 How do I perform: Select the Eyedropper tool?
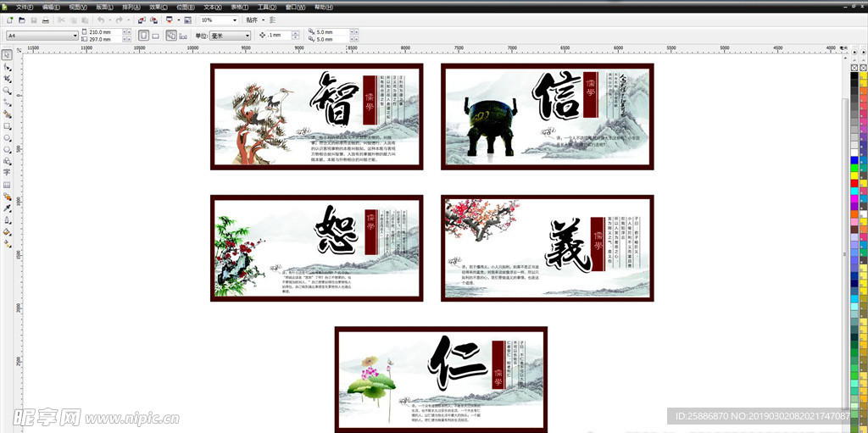tap(7, 208)
